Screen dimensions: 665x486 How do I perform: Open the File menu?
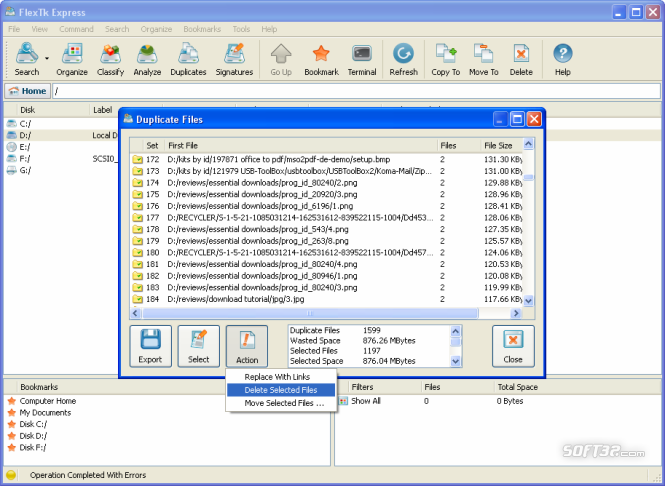(x=14, y=29)
